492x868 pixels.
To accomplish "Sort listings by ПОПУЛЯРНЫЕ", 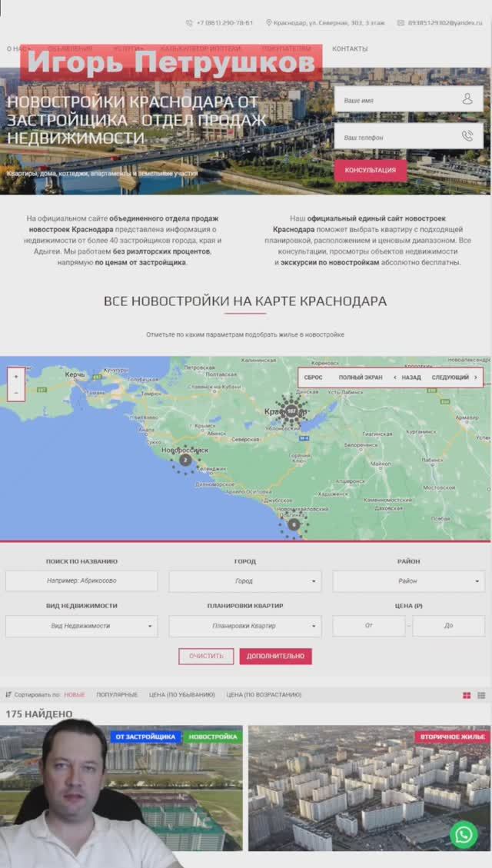I will tap(117, 695).
